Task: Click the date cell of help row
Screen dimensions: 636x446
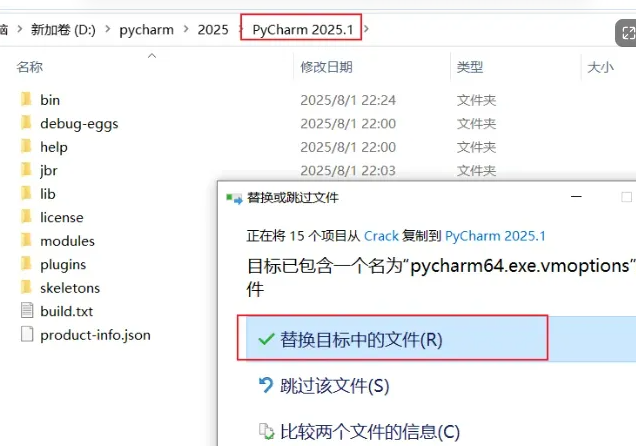Action: [348, 147]
